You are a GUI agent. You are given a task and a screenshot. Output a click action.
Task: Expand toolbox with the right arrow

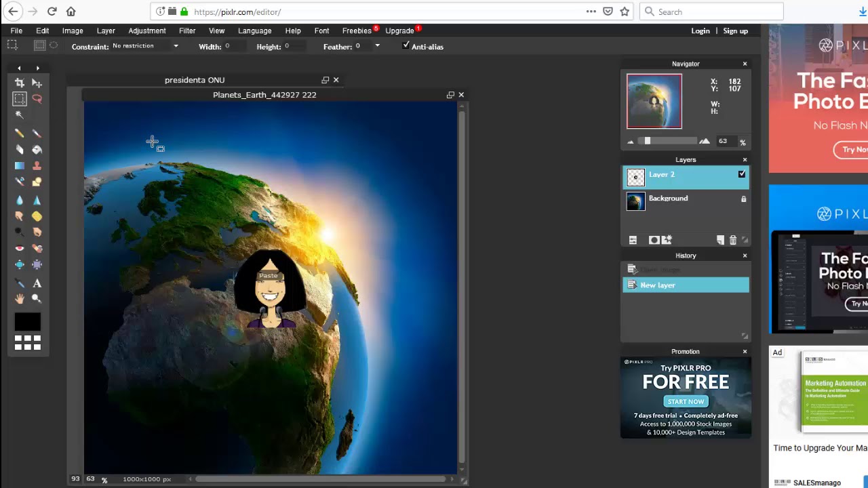pos(37,68)
